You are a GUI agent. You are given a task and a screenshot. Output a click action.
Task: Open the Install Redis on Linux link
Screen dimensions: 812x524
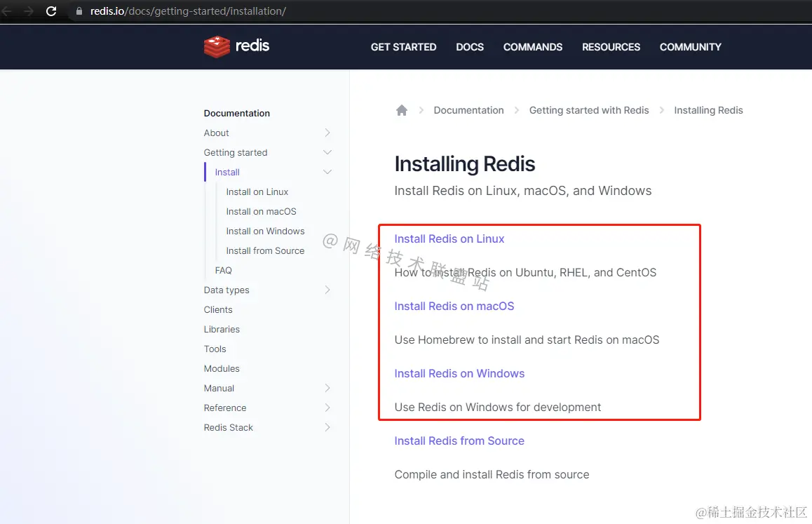[449, 239]
